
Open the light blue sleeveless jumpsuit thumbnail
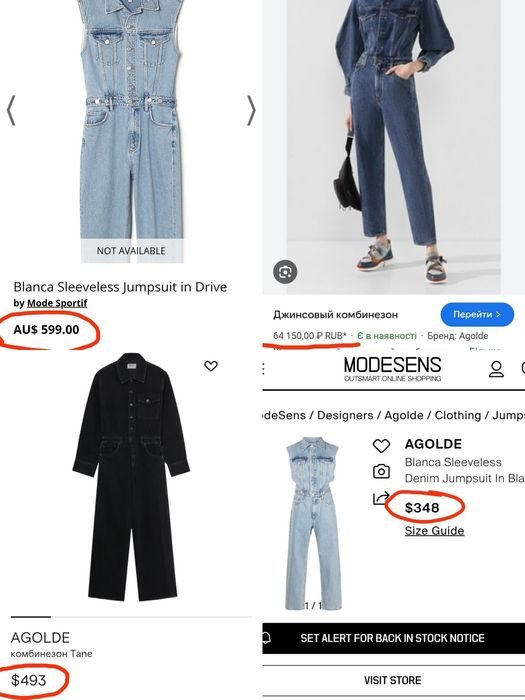pos(313,523)
